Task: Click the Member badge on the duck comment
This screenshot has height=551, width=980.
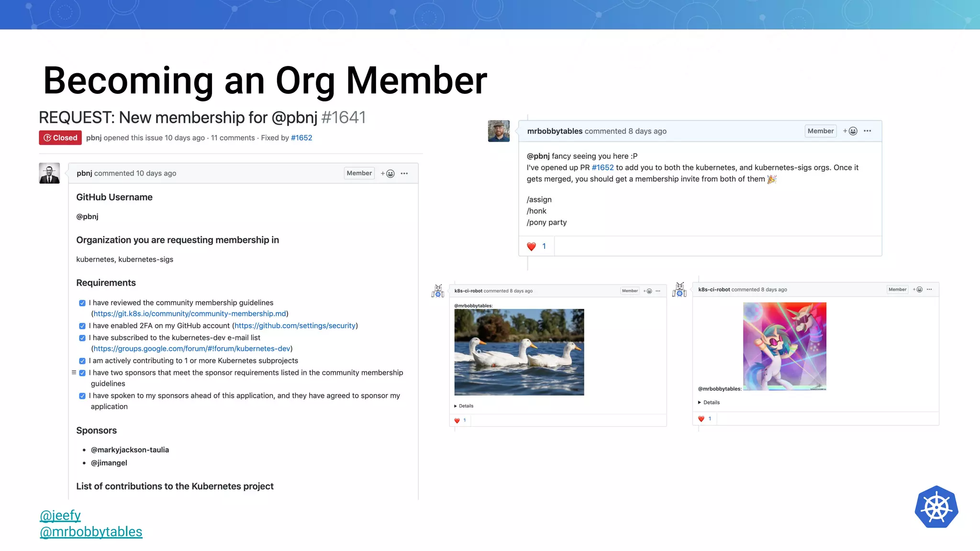Action: pos(630,291)
